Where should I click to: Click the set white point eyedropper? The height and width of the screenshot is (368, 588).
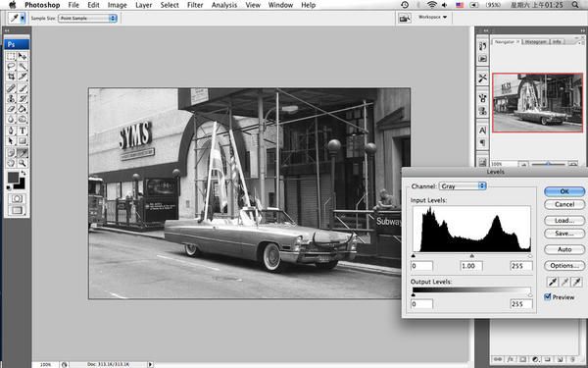[577, 282]
